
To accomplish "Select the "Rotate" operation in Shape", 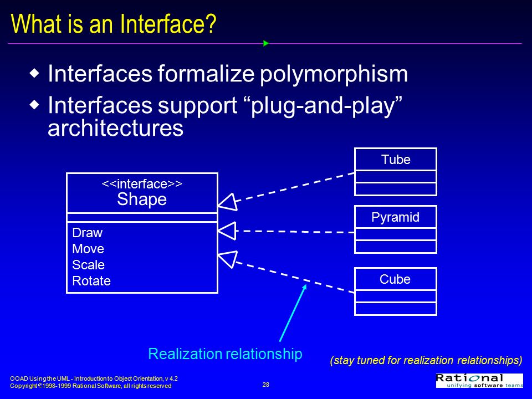I will point(91,280).
